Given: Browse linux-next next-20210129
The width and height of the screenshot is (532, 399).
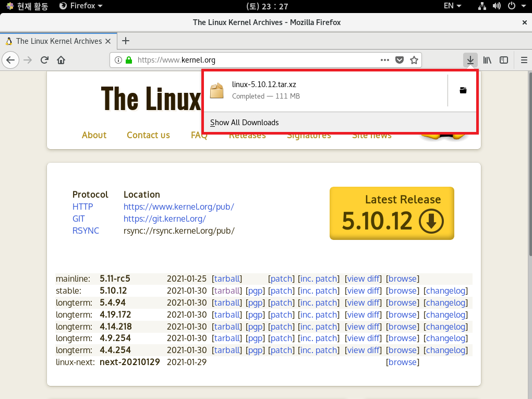Looking at the screenshot, I should click(403, 362).
